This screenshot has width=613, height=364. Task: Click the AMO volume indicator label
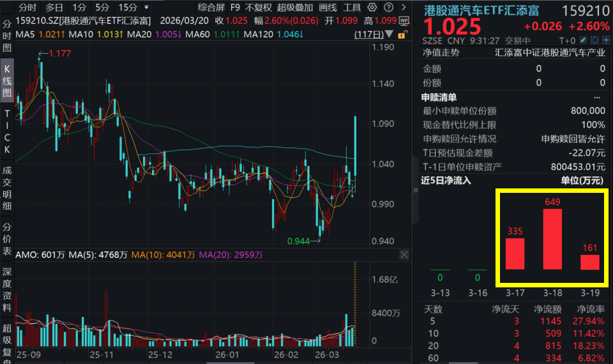click(40, 255)
